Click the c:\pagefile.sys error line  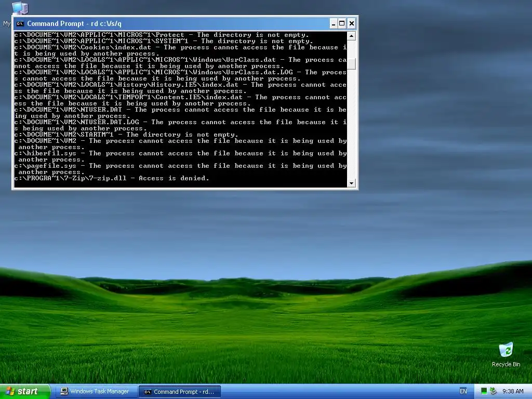[180, 169]
